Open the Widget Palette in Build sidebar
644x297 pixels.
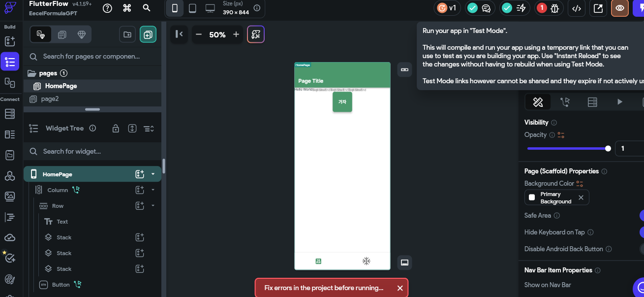pyautogui.click(x=10, y=41)
